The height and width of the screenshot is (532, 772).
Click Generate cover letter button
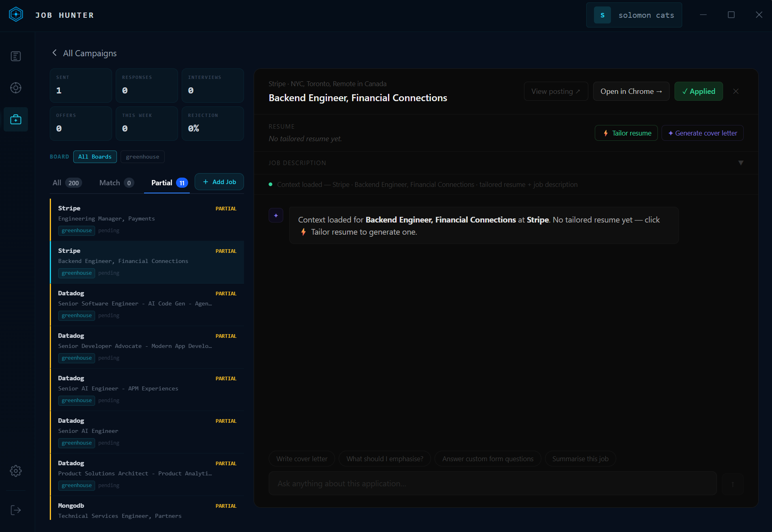(702, 133)
